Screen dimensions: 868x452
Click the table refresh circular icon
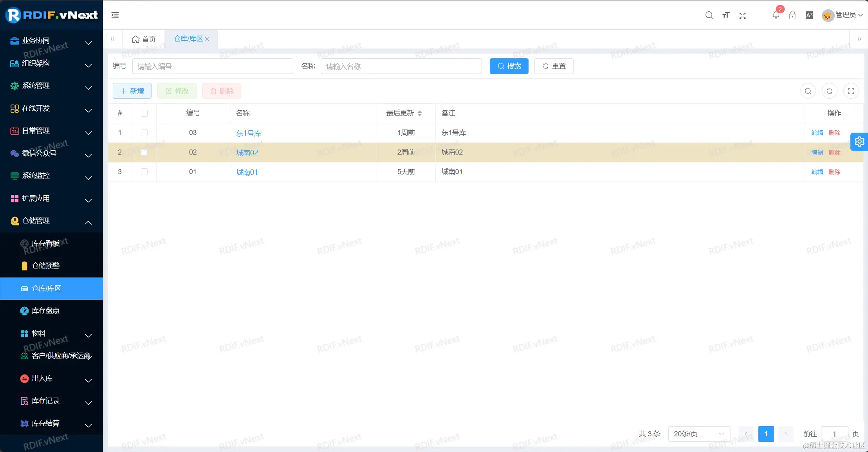(829, 91)
